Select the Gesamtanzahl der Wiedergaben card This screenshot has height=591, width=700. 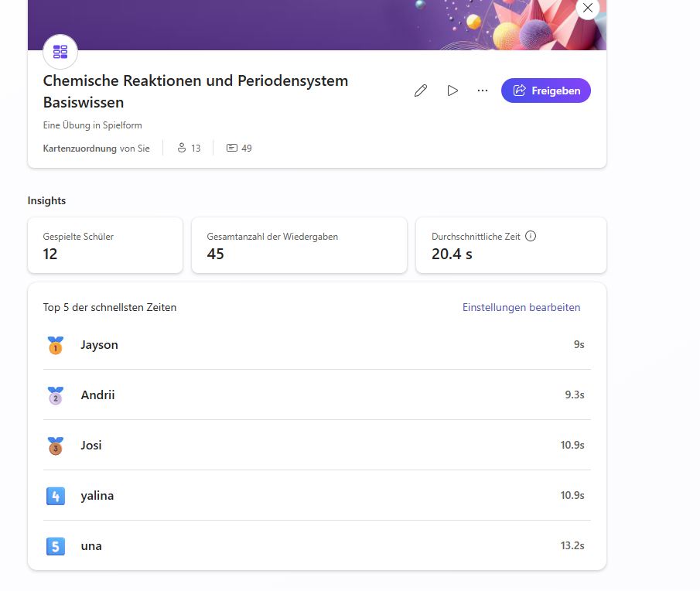pyautogui.click(x=299, y=245)
